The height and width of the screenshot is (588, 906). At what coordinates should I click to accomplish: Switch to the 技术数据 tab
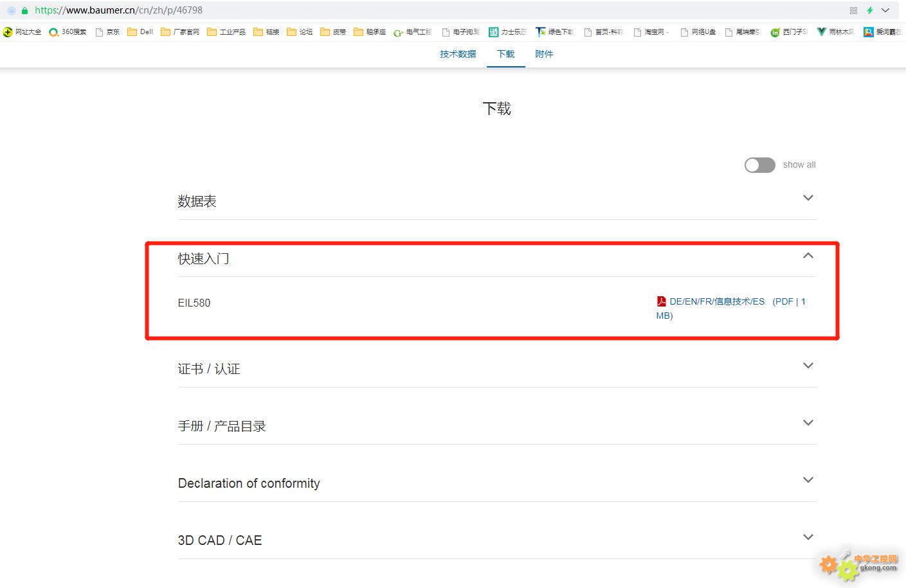[458, 54]
